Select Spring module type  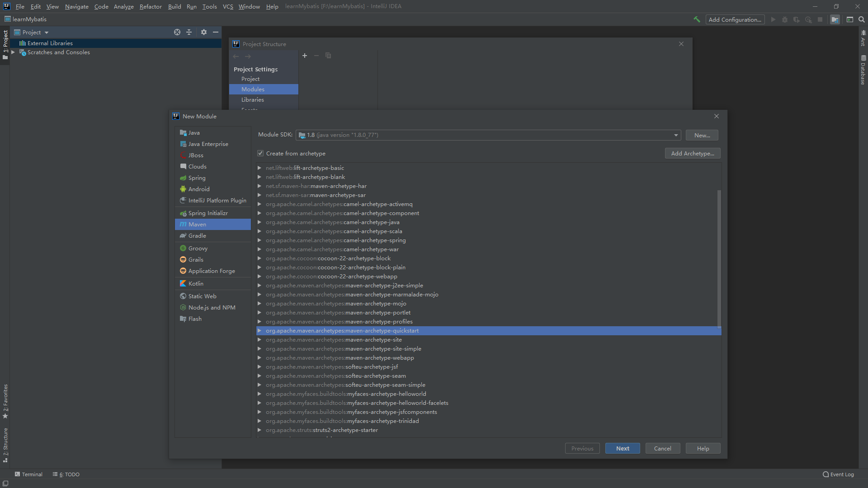pyautogui.click(x=213, y=178)
